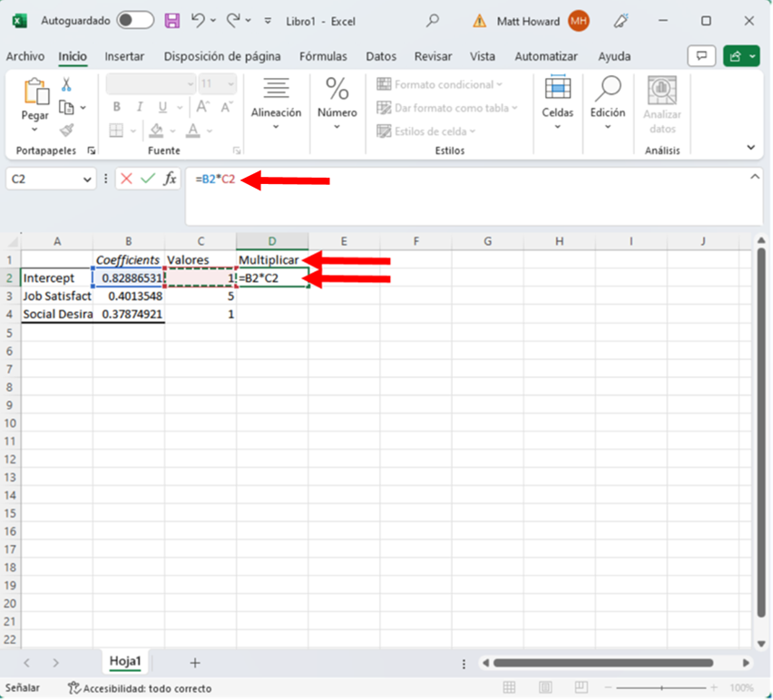The height and width of the screenshot is (700, 773).
Task: Switch to the Insertar tab
Action: tap(124, 56)
